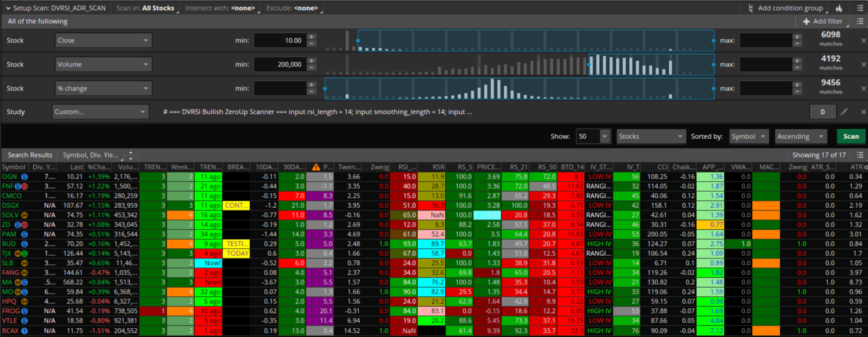Image resolution: width=868 pixels, height=337 pixels.
Task: Click the question mark icon beside BCAX
Action: click(x=24, y=331)
